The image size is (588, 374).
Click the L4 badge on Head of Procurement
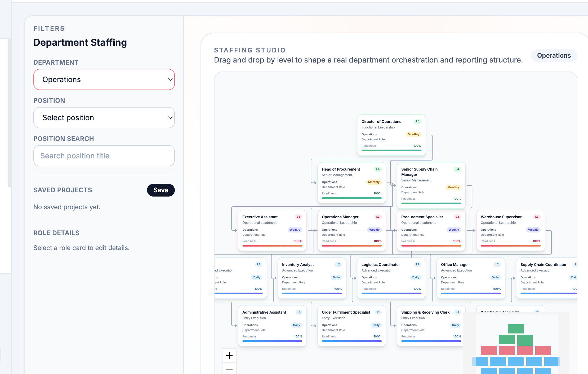[378, 169]
